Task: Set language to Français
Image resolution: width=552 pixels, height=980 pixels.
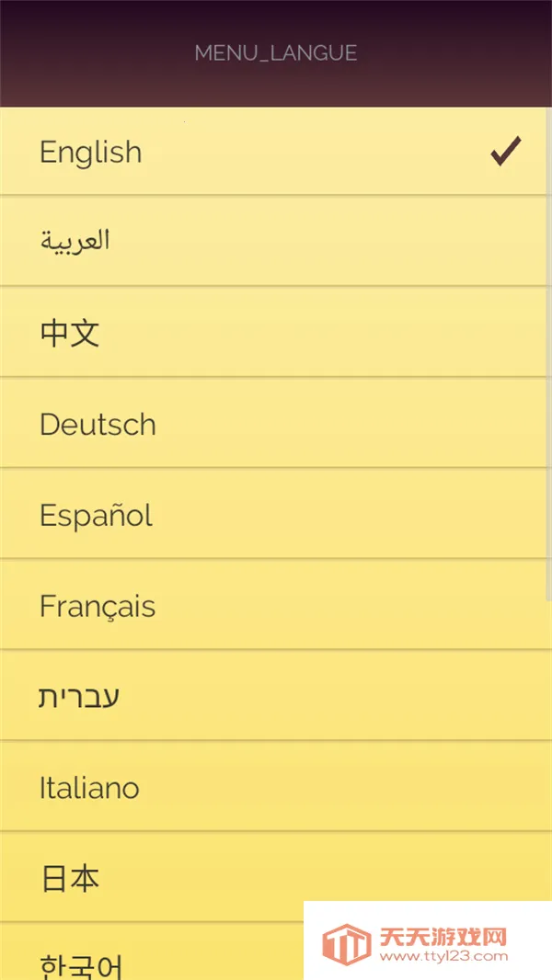Action: click(x=98, y=606)
